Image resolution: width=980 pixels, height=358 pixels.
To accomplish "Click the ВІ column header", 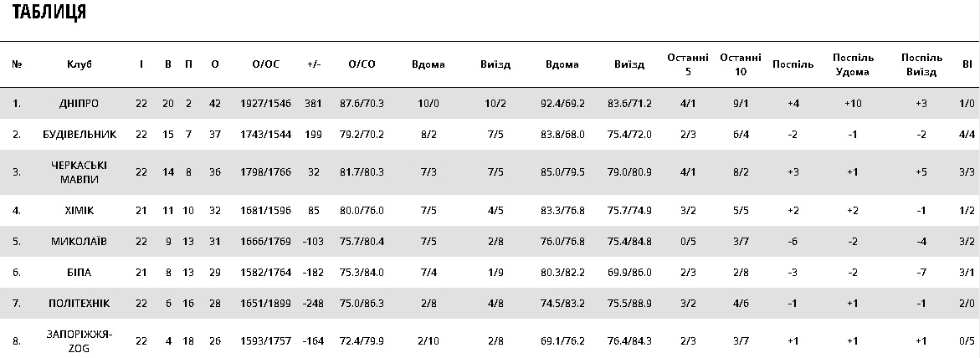I will tap(967, 64).
